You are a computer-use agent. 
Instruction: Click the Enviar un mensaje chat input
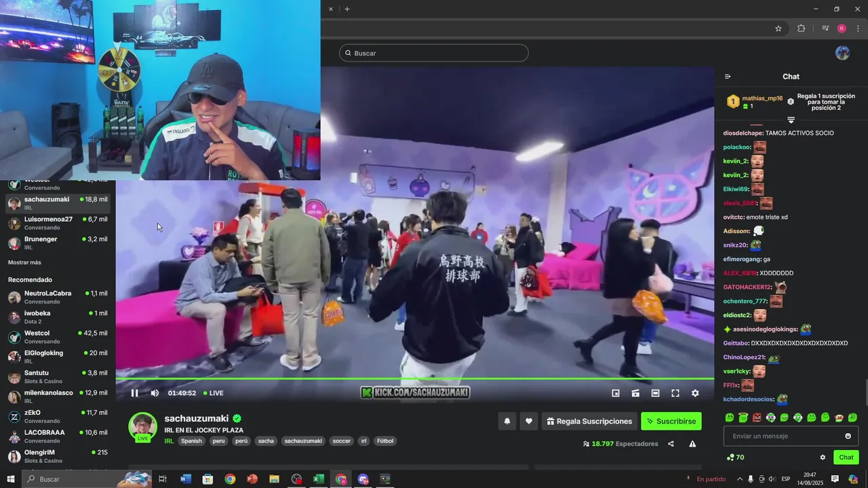(x=791, y=436)
